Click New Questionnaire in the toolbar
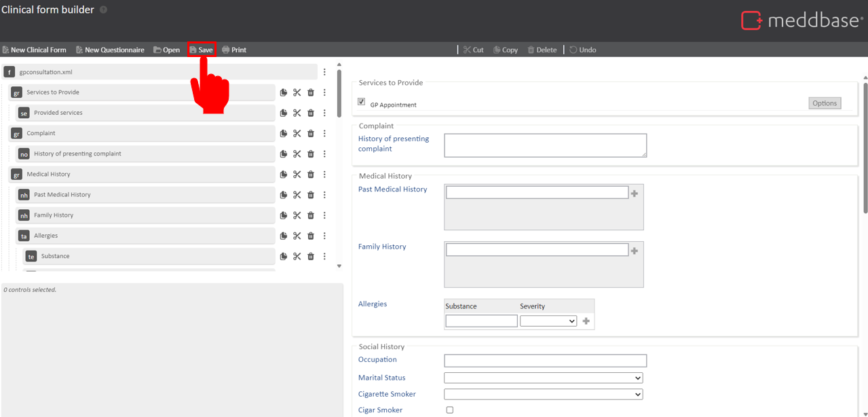Image resolution: width=868 pixels, height=417 pixels. click(x=110, y=50)
